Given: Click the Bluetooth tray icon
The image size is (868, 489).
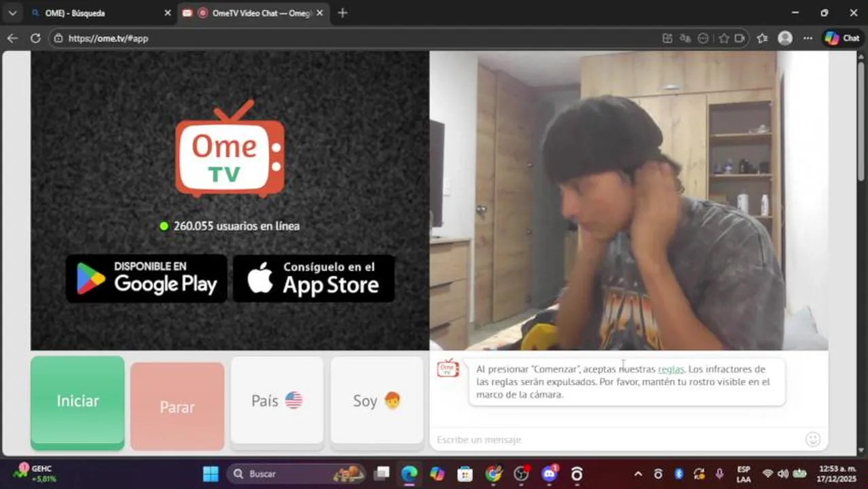Looking at the screenshot, I should coord(678,473).
